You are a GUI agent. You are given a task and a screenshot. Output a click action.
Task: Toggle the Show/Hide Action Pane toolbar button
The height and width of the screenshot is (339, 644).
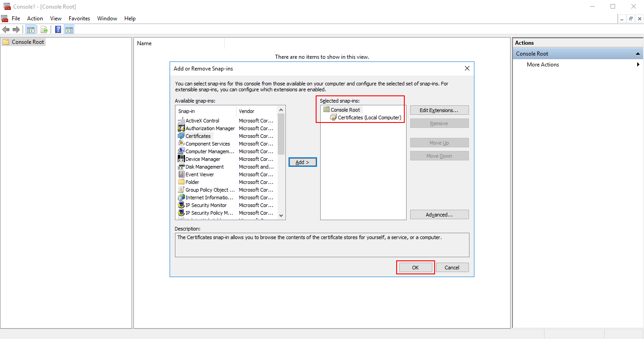69,29
